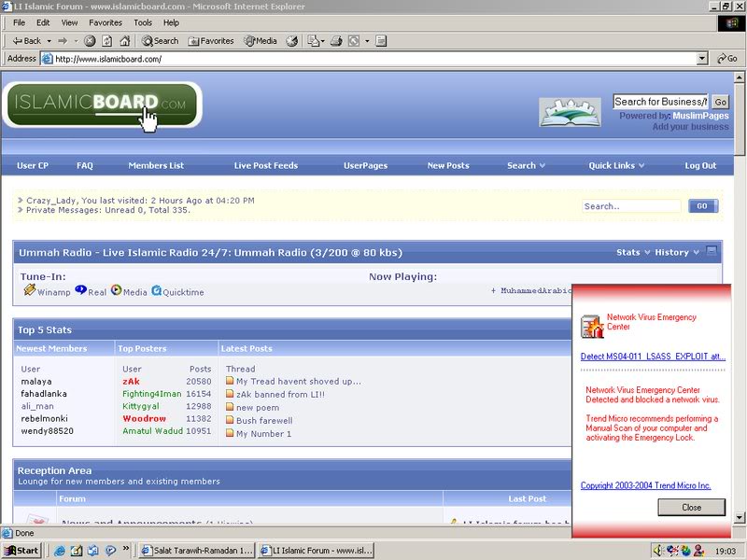Image resolution: width=747 pixels, height=560 pixels.
Task: Click the Discuss toolbar icon at end
Action: pos(381,41)
